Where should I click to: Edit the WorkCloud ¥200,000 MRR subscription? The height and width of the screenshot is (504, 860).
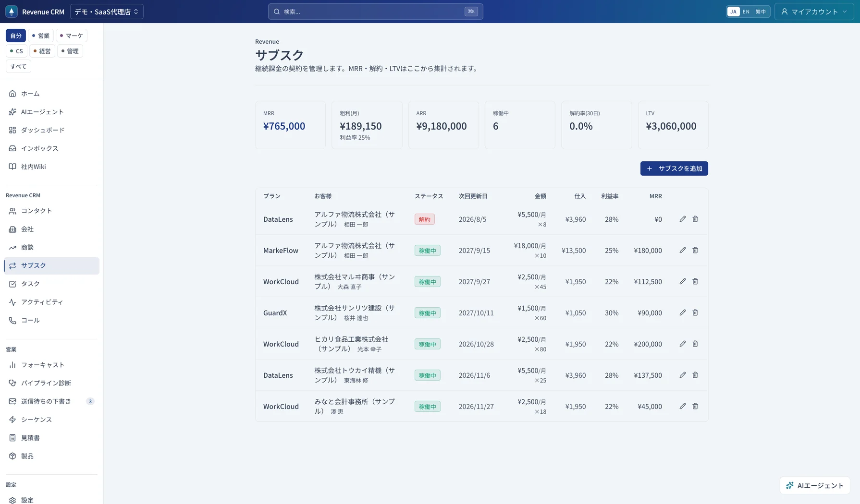pyautogui.click(x=682, y=344)
